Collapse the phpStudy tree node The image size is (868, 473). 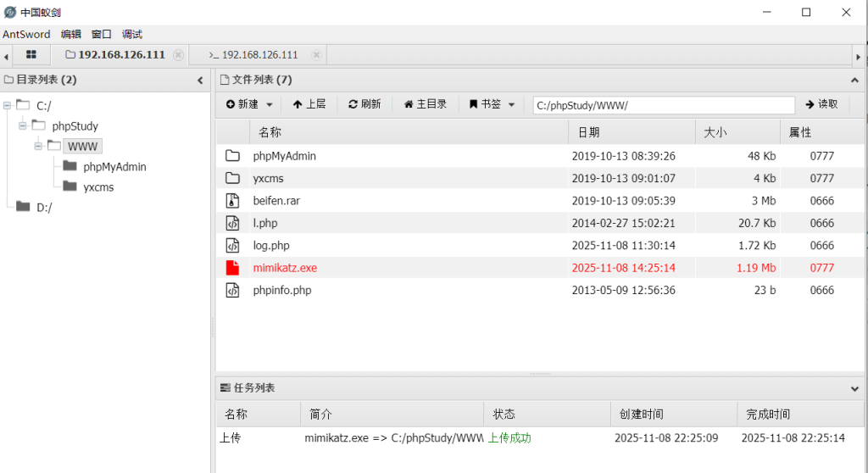pos(23,125)
